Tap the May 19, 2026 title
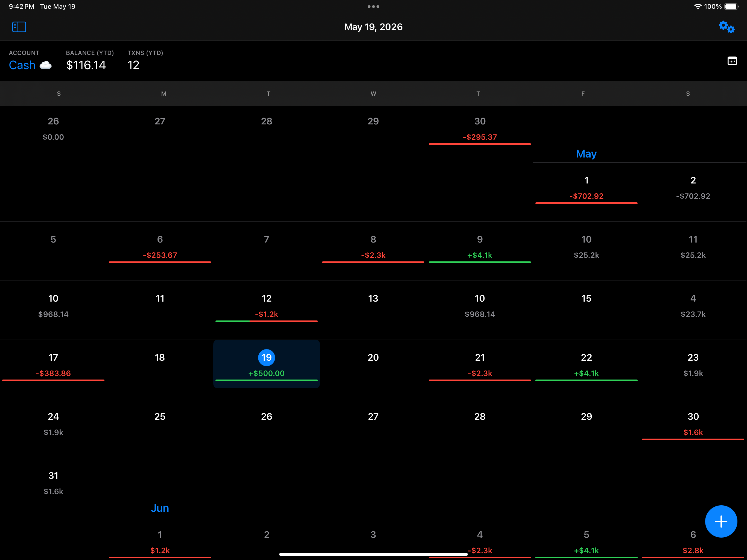747x560 pixels. pos(373,27)
